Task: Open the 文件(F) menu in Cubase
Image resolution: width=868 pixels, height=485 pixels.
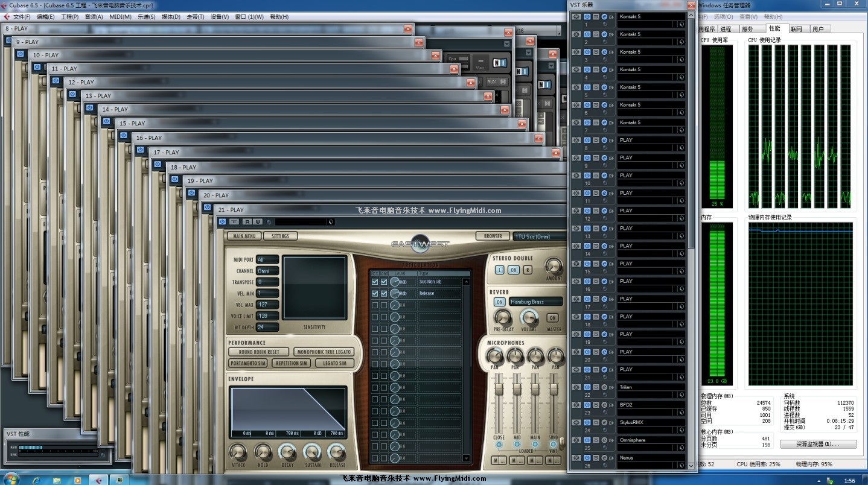Action: click(22, 17)
